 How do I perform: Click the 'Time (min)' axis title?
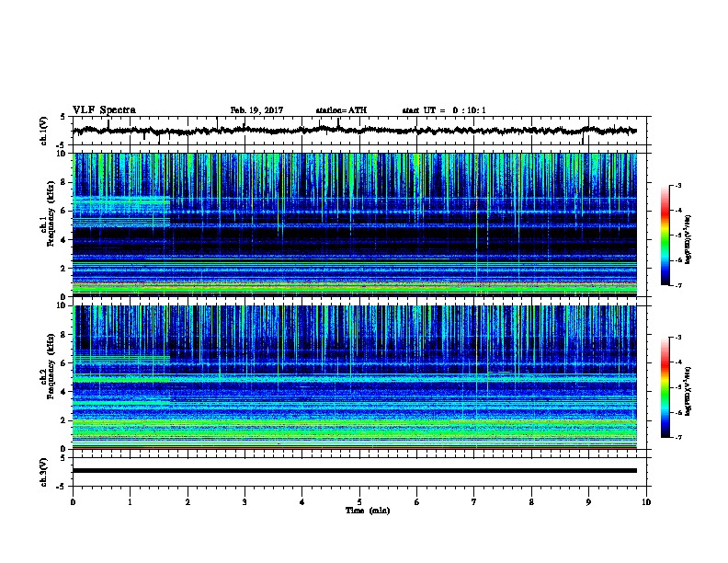point(368,511)
